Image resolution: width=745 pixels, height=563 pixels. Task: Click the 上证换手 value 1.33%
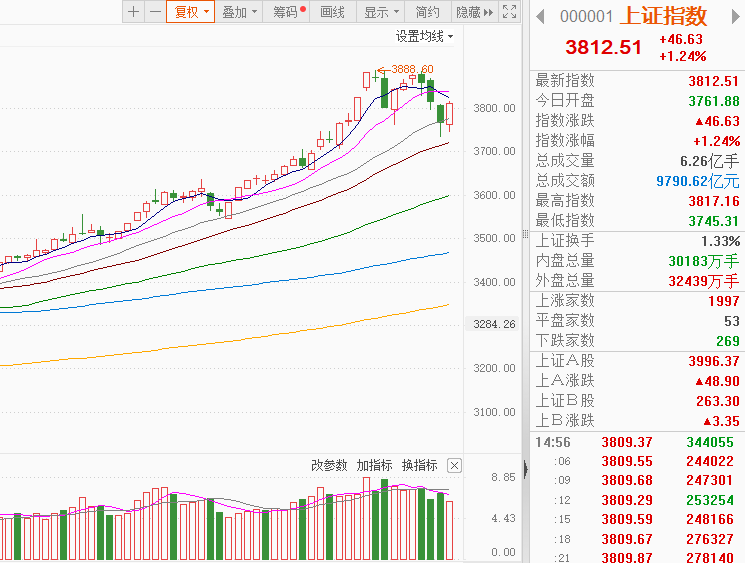pos(720,241)
